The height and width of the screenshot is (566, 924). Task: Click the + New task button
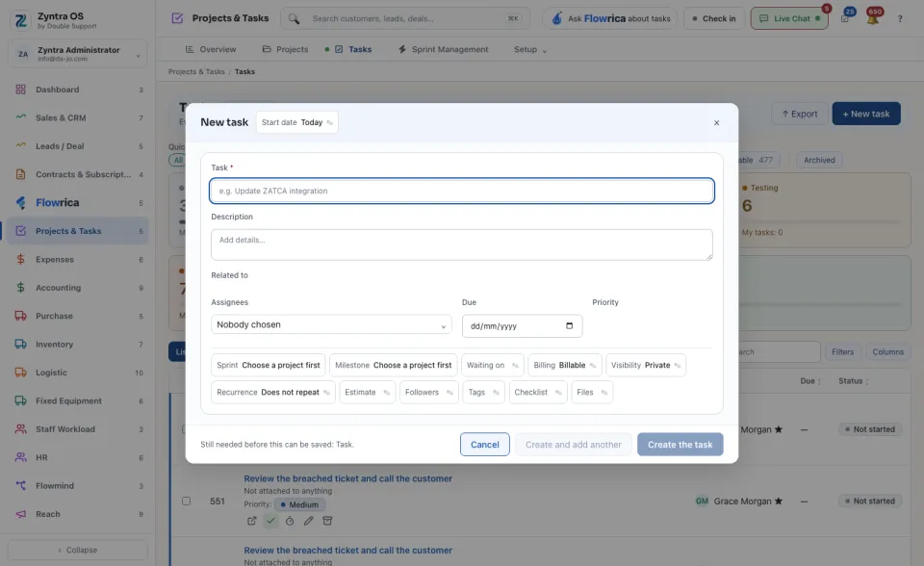866,114
